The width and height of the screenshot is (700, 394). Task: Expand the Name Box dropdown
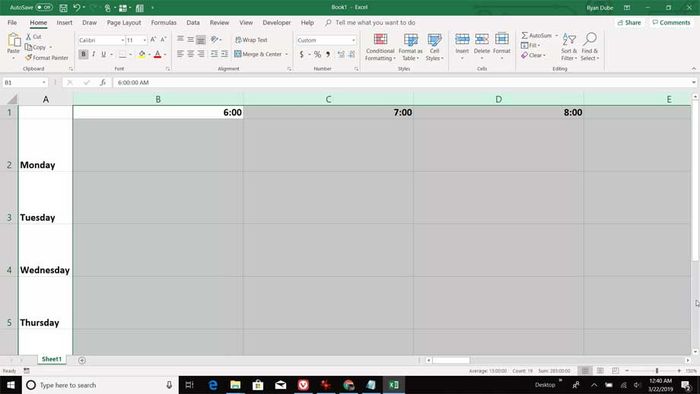[44, 83]
